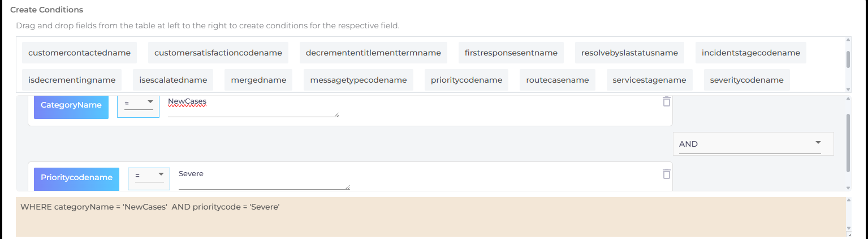Choose the firstresponsesentname field chip
Image resolution: width=868 pixels, height=239 pixels.
[x=511, y=53]
